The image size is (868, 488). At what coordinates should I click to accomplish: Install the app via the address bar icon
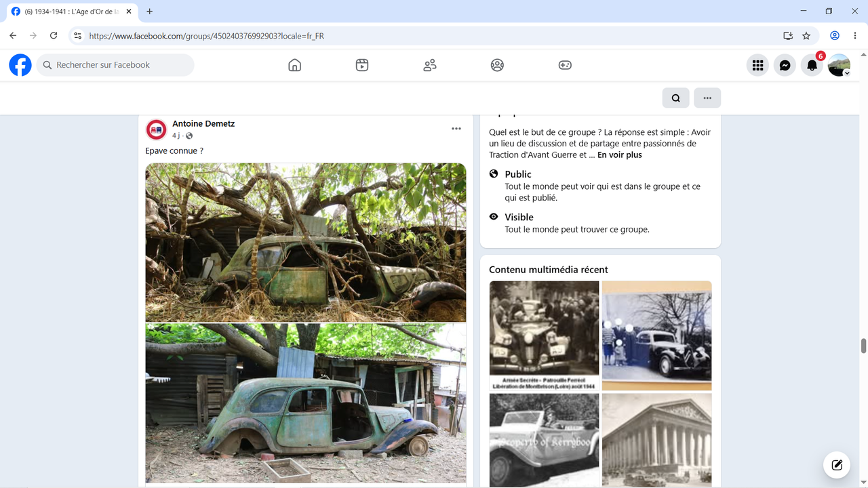tap(788, 36)
